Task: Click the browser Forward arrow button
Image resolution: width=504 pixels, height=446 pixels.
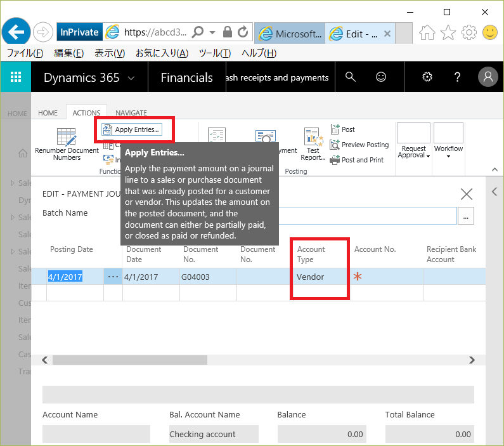Action: [43, 32]
